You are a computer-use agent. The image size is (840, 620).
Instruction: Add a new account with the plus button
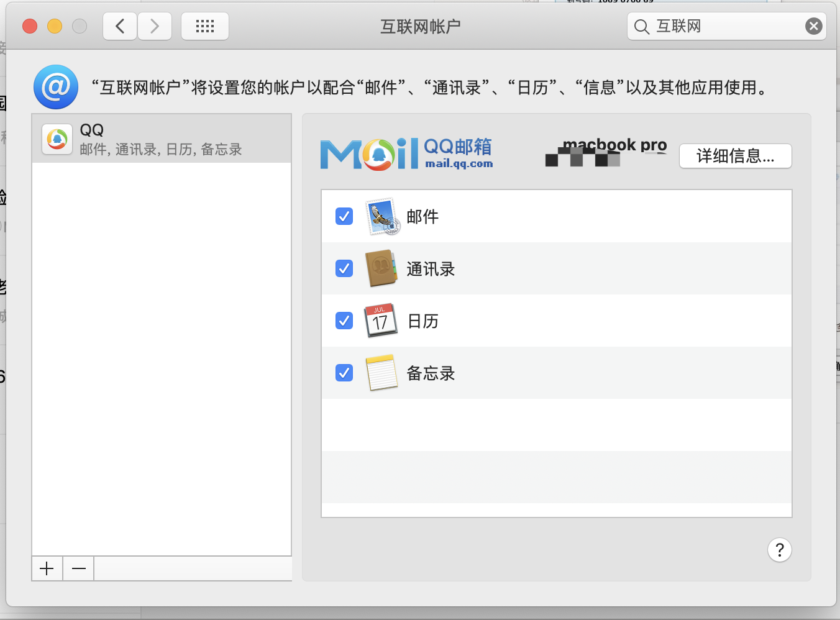pos(47,568)
